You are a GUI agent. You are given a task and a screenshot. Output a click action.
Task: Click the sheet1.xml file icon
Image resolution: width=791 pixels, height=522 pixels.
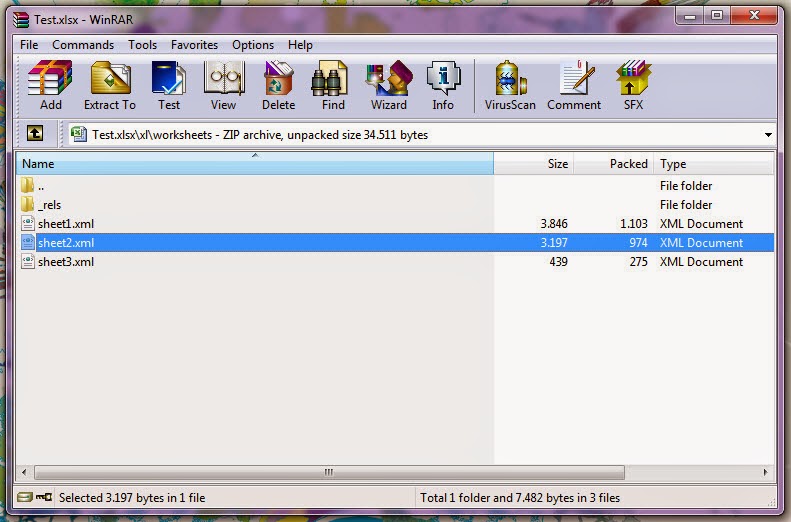28,223
